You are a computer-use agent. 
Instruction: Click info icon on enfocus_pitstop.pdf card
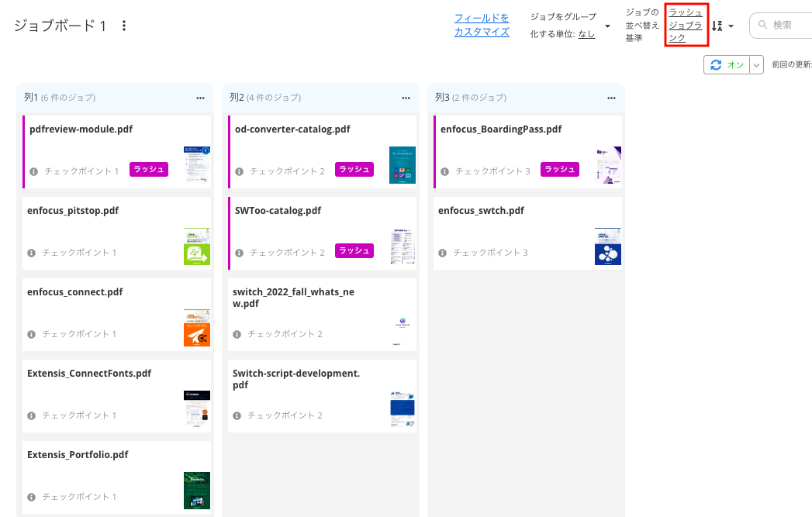coord(32,253)
